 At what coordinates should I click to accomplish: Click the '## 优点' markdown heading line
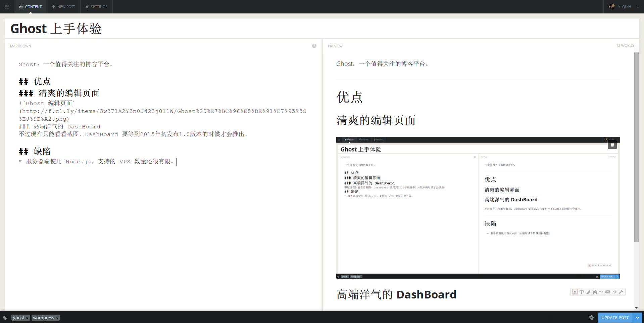click(35, 81)
